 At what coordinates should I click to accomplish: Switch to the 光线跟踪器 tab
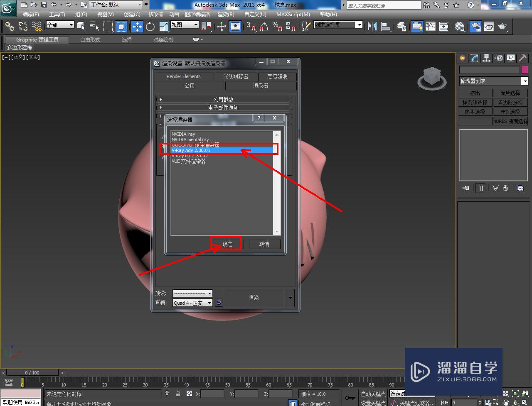coord(236,76)
